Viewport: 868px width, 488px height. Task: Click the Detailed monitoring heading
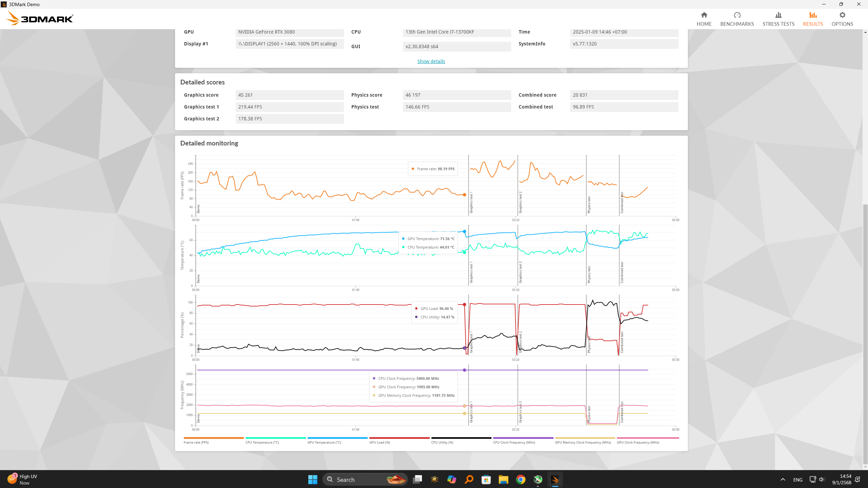pyautogui.click(x=209, y=143)
